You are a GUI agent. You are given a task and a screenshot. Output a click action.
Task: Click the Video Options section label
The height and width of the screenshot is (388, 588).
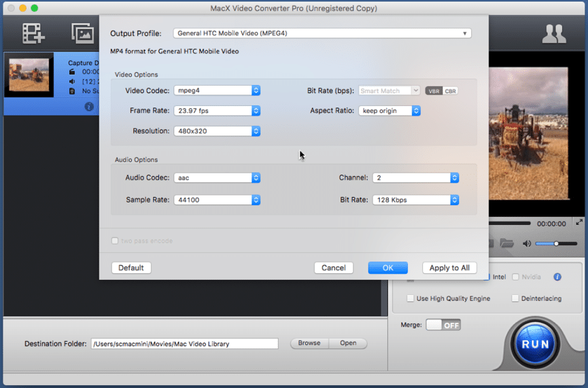coord(136,75)
